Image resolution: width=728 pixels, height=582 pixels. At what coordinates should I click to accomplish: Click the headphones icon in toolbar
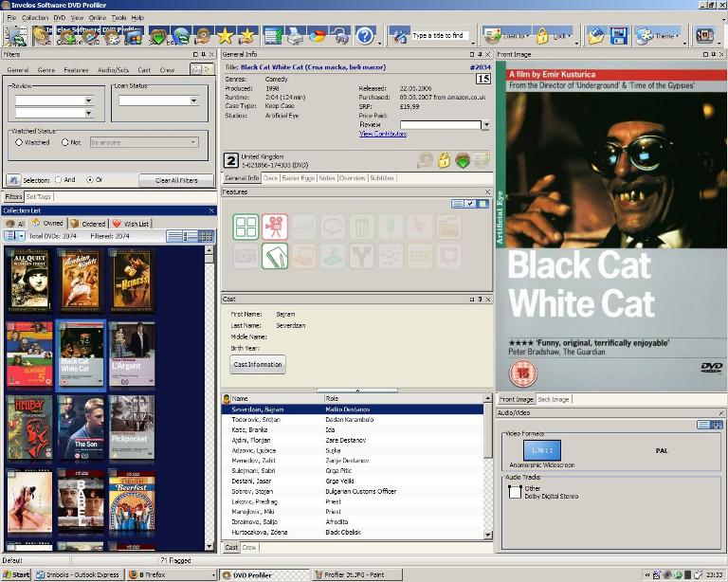click(342, 36)
